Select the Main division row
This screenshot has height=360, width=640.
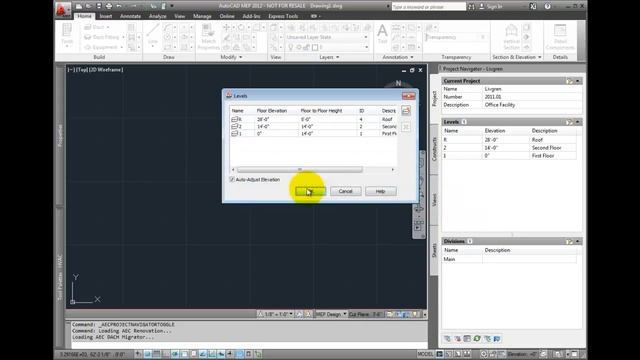[509, 259]
